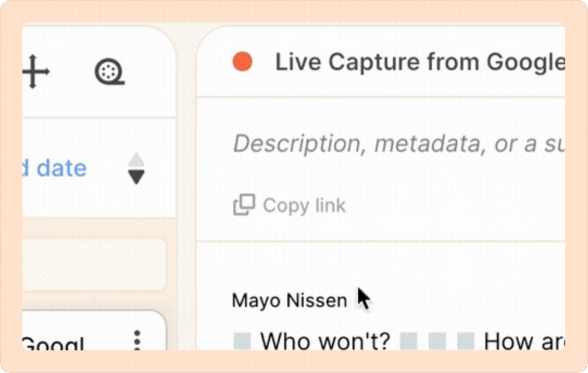The height and width of the screenshot is (373, 588).
Task: Click gray marker right after "Who won't?"
Action: (x=409, y=341)
